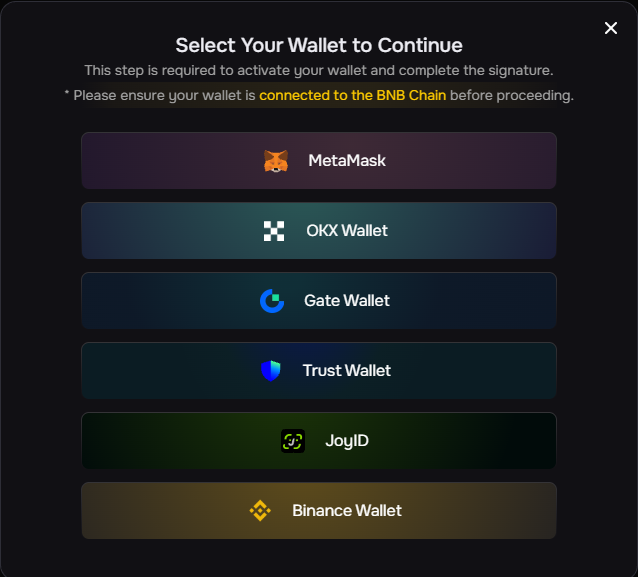This screenshot has height=577, width=638.
Task: Click the 'Gate Wallet' text label
Action: click(x=347, y=301)
